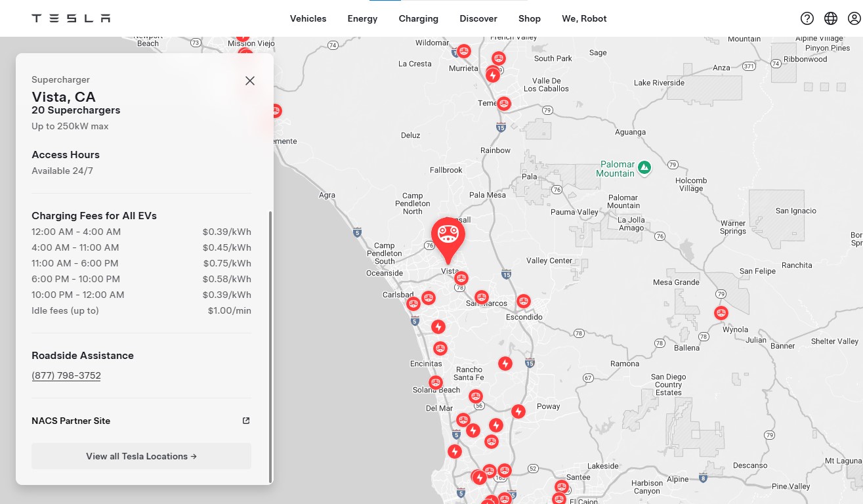
Task: Click the 6:00 PM - 10:00 PM fee row
Action: point(141,279)
